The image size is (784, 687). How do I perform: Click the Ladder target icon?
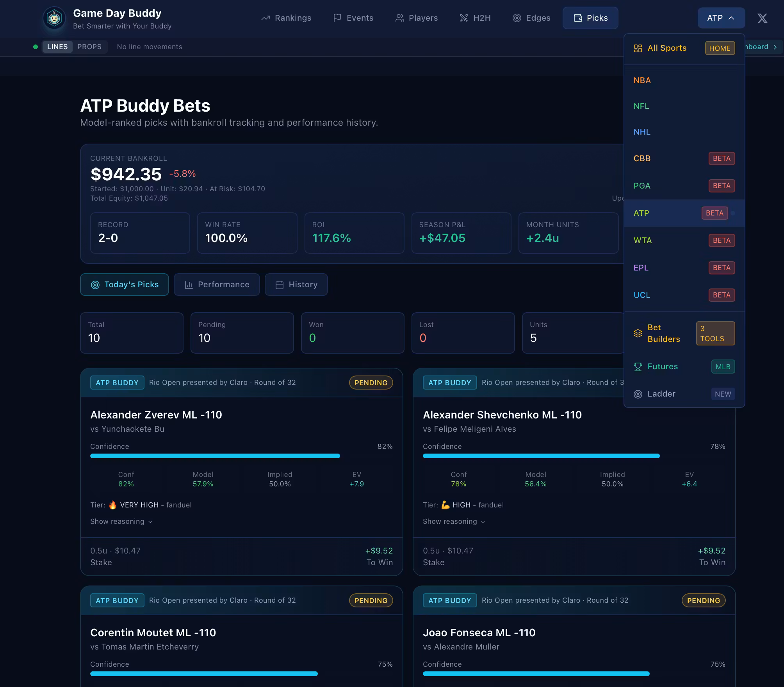coord(638,394)
